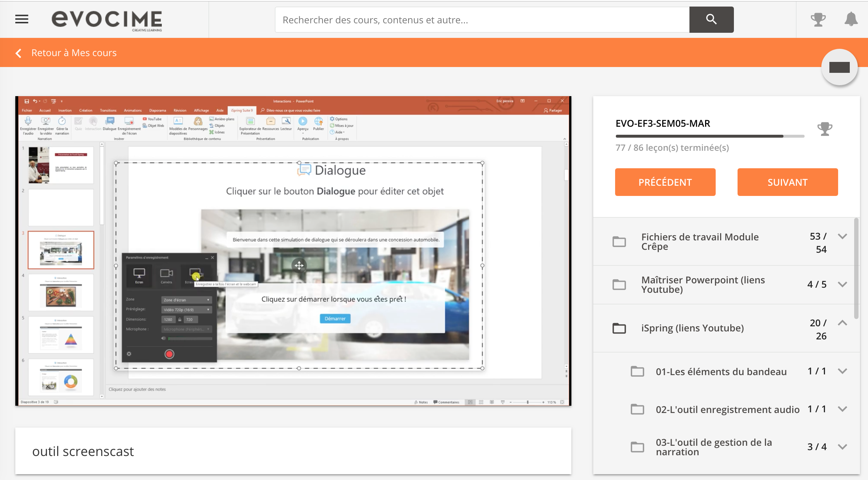868x480 pixels.
Task: Click the Dialogue icon in the video ribbon
Action: 110,121
